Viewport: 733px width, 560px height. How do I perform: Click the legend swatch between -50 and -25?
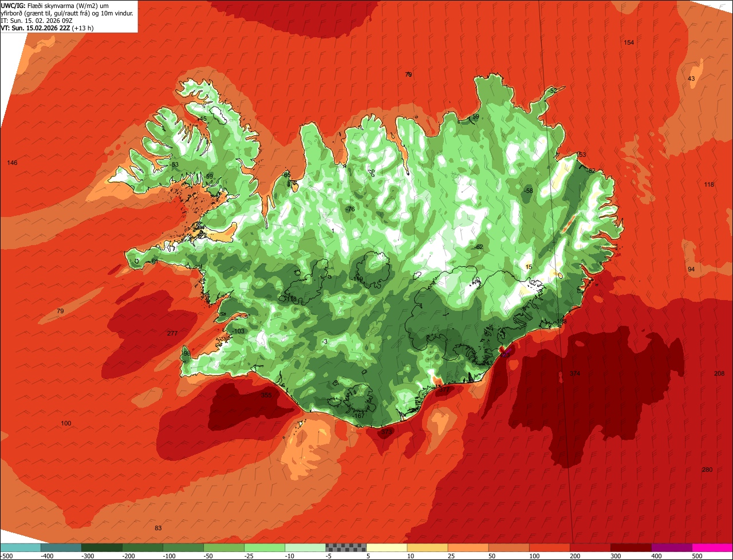224,547
